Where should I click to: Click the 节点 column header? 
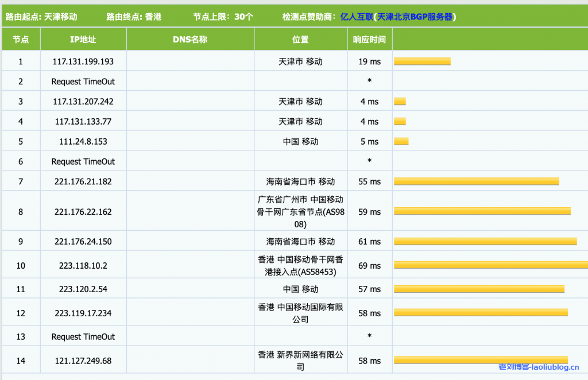[x=21, y=40]
